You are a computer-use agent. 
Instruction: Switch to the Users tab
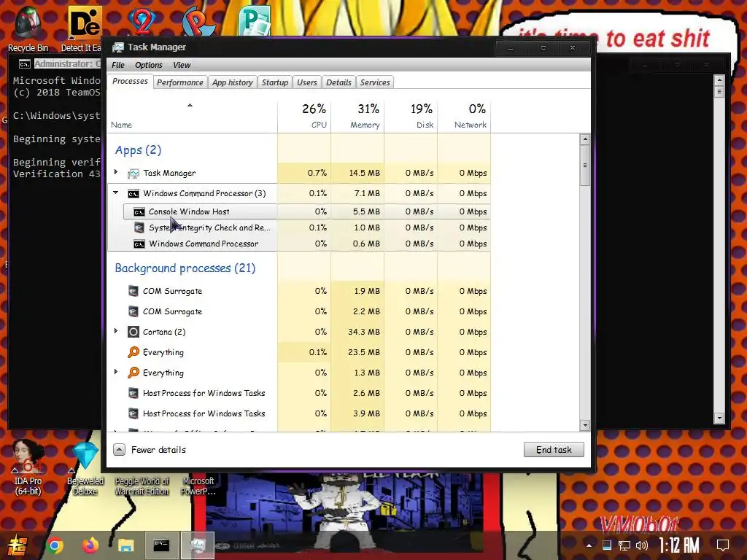tap(307, 82)
